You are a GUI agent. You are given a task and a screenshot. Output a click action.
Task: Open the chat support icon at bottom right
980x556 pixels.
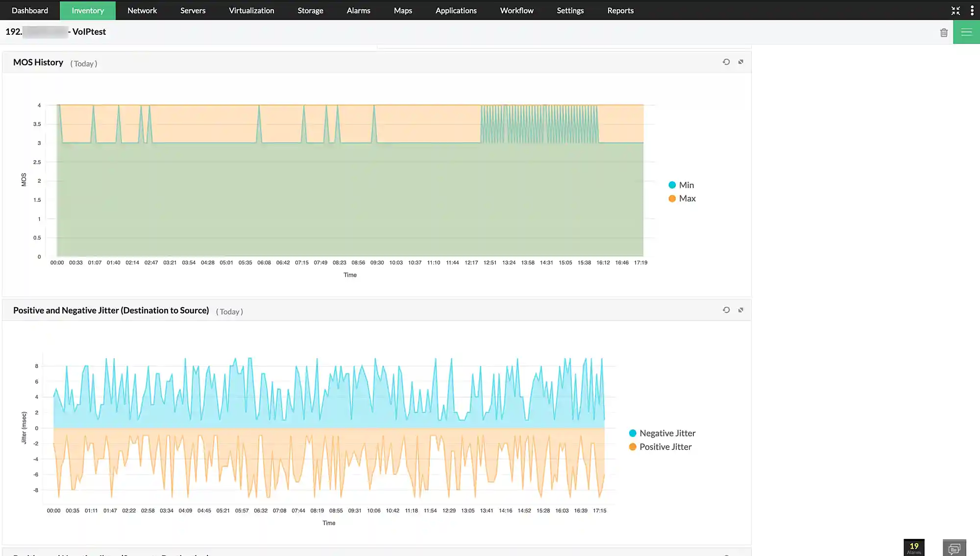pyautogui.click(x=955, y=548)
